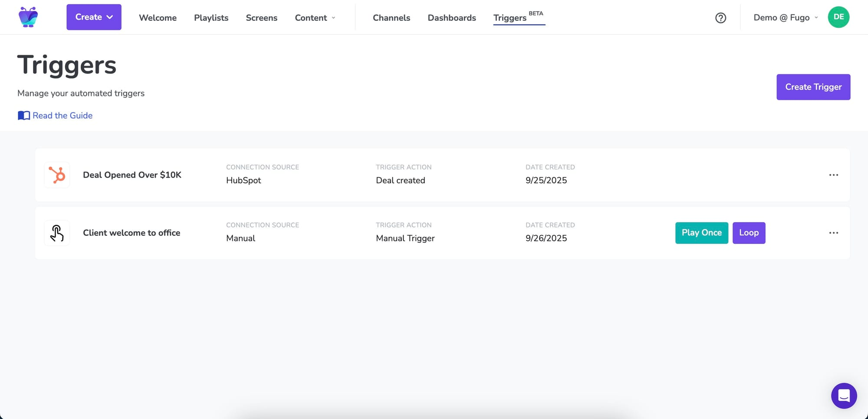Click the DE user avatar
The width and height of the screenshot is (868, 419).
coord(838,17)
